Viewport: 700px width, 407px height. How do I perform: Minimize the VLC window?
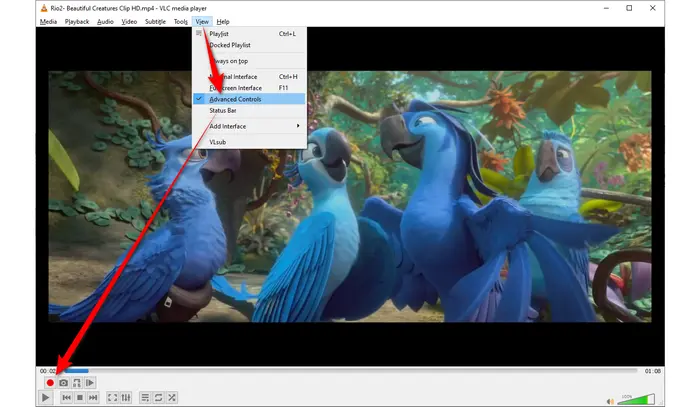coord(606,8)
